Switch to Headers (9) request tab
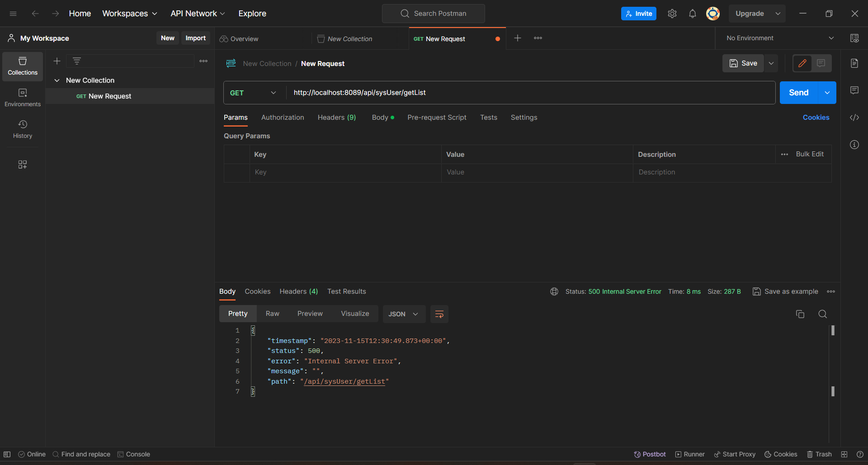 337,117
